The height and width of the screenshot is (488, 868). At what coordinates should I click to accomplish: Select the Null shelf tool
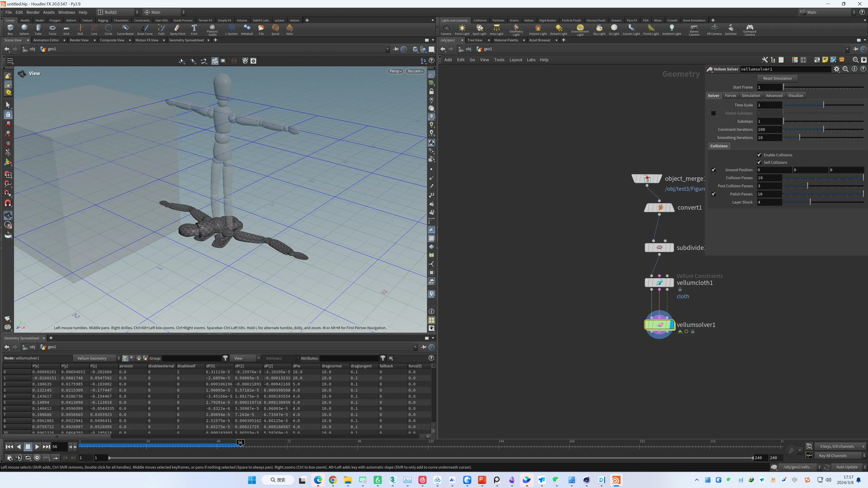click(80, 30)
